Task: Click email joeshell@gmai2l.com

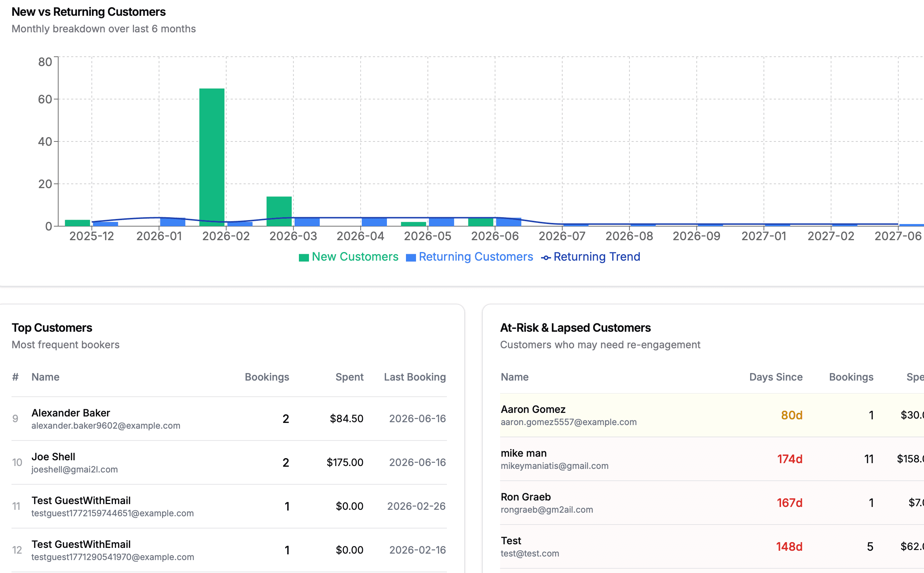Action: tap(74, 470)
